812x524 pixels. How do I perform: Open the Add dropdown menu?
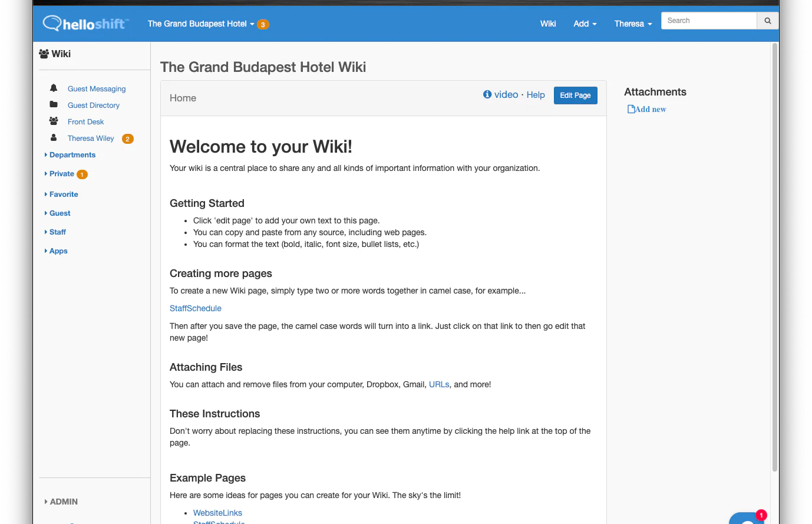tap(585, 24)
